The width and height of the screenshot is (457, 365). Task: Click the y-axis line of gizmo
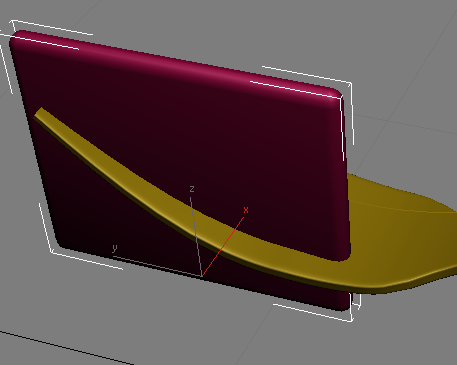[x=157, y=266]
